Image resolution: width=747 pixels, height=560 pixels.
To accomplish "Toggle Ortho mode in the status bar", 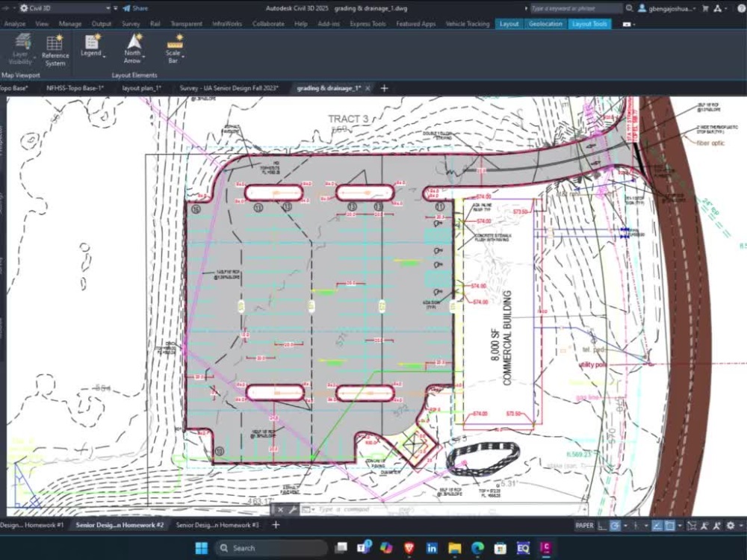I will pyautogui.click(x=600, y=525).
